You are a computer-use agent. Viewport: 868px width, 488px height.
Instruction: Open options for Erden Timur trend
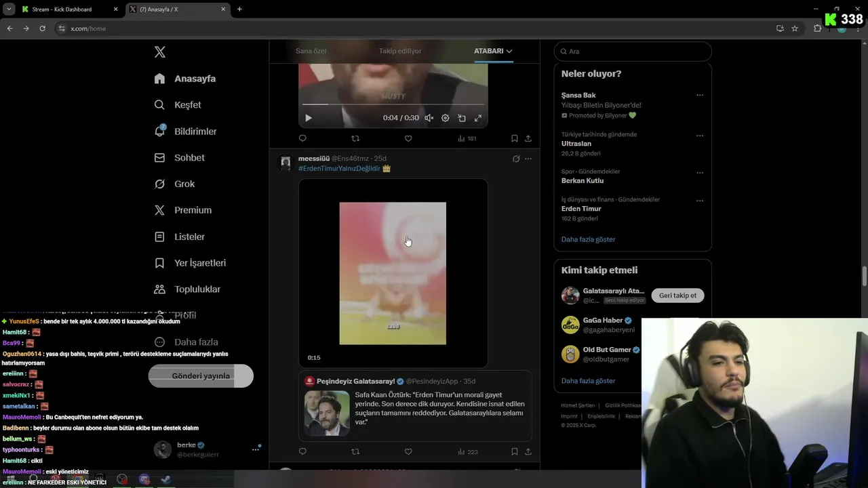coord(700,201)
